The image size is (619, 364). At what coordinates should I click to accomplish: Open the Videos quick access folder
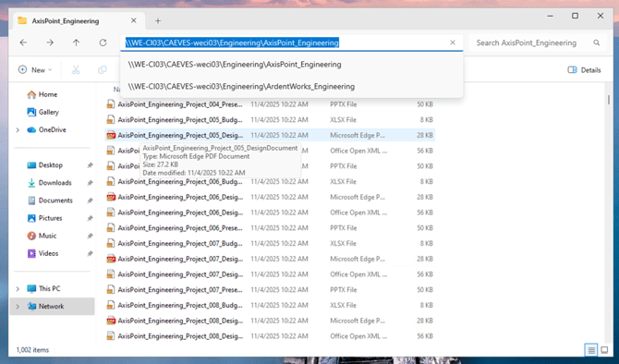coord(48,253)
